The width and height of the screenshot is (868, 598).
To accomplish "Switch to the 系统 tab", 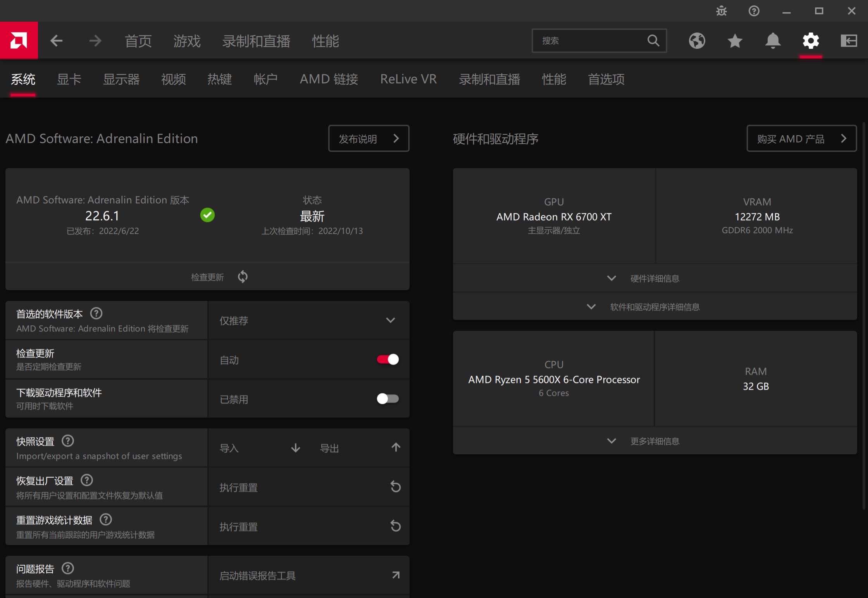I will (23, 79).
